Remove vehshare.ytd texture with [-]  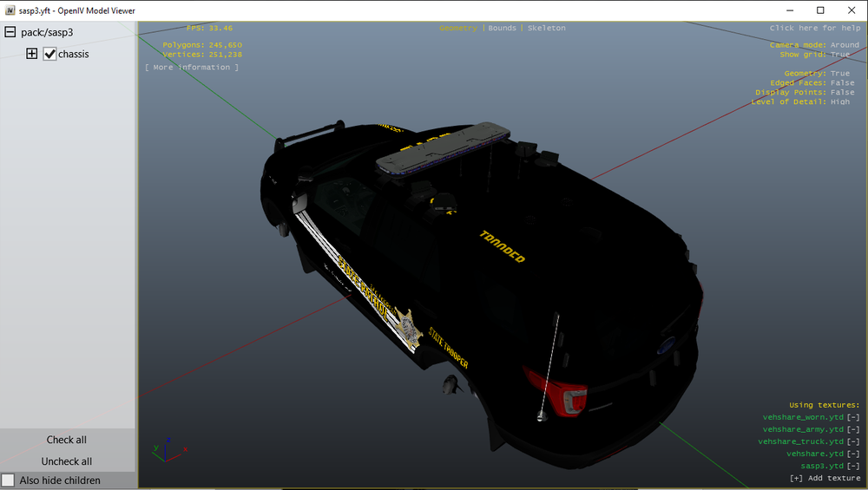[853, 454]
